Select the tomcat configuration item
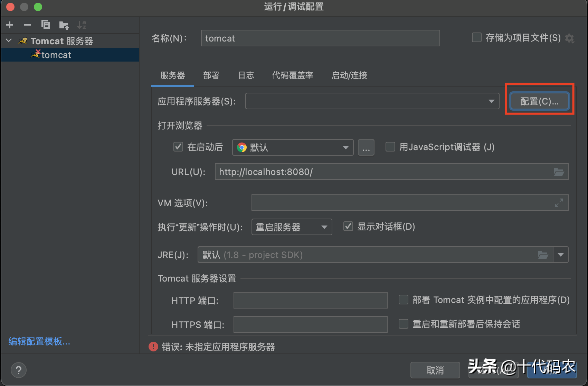This screenshot has width=588, height=386. click(70, 55)
